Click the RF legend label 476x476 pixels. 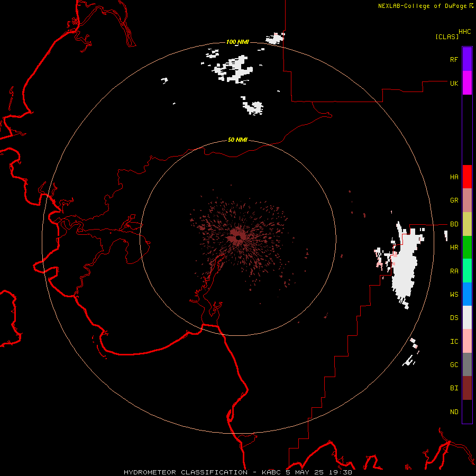point(454,59)
